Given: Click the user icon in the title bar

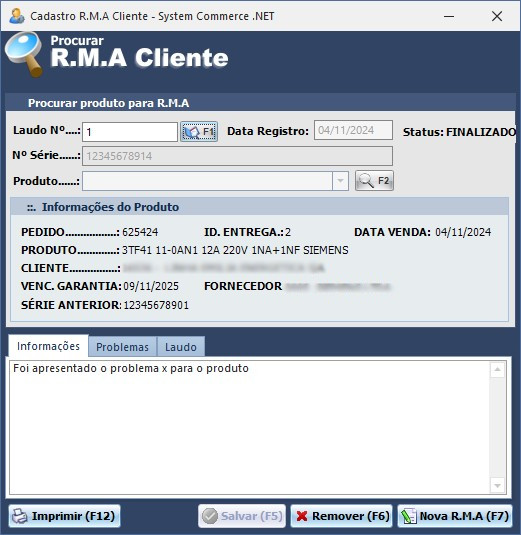Looking at the screenshot, I should [x=17, y=16].
